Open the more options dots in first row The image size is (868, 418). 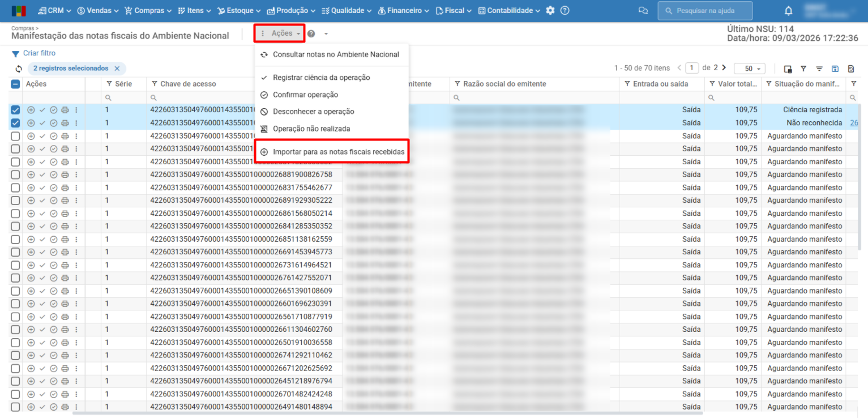click(76, 110)
